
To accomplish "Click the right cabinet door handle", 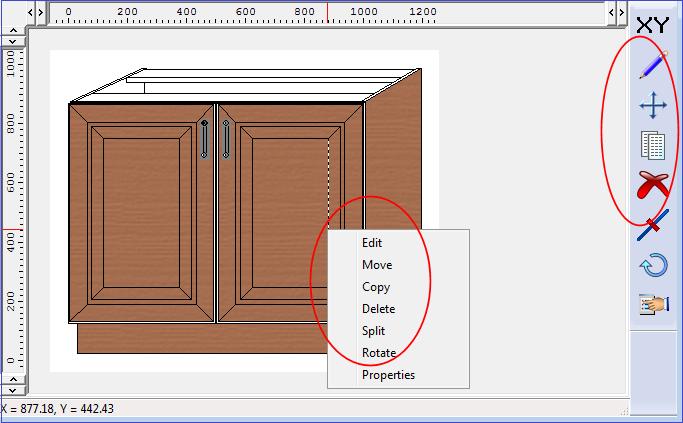I will pos(226,139).
